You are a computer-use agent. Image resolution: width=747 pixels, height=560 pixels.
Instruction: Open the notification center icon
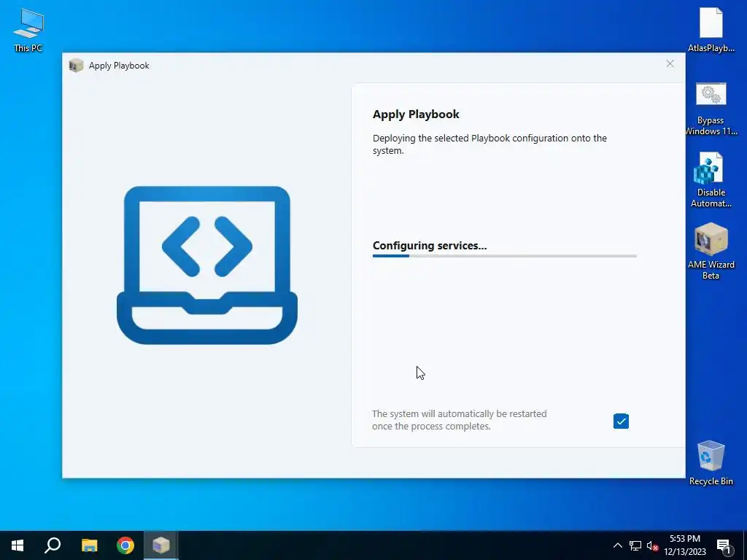point(724,546)
